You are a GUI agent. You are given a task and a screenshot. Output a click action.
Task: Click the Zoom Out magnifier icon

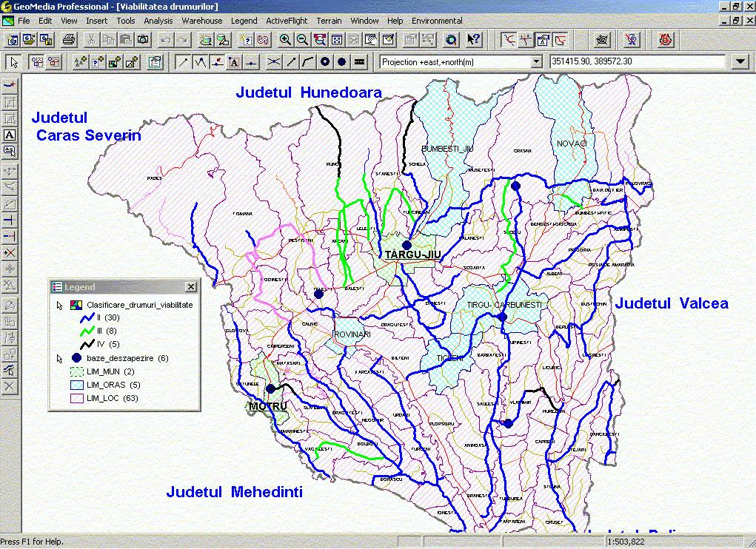(302, 39)
